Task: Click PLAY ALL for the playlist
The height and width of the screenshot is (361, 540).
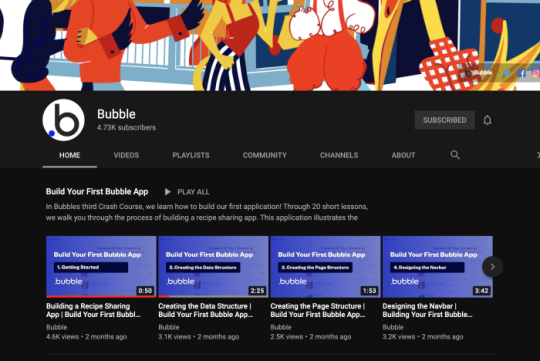Action: [187, 192]
